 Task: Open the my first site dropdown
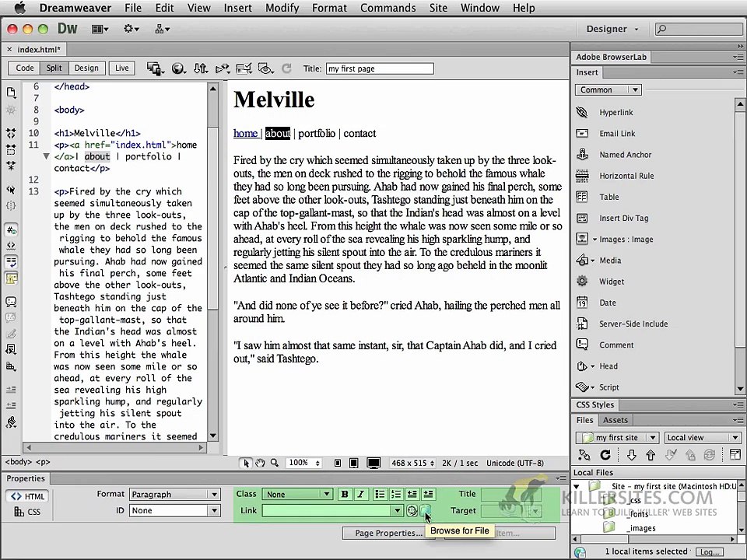(617, 438)
